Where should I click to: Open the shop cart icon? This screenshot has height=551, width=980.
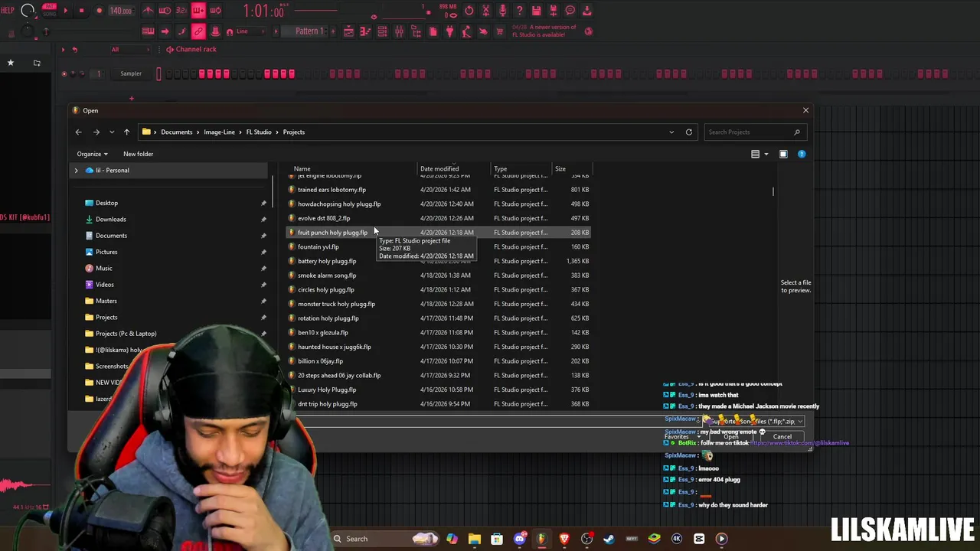500,31
